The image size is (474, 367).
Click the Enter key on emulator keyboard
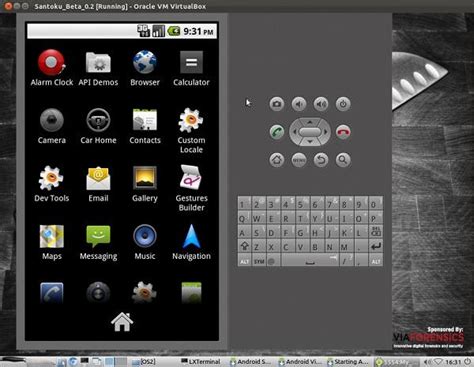(375, 247)
